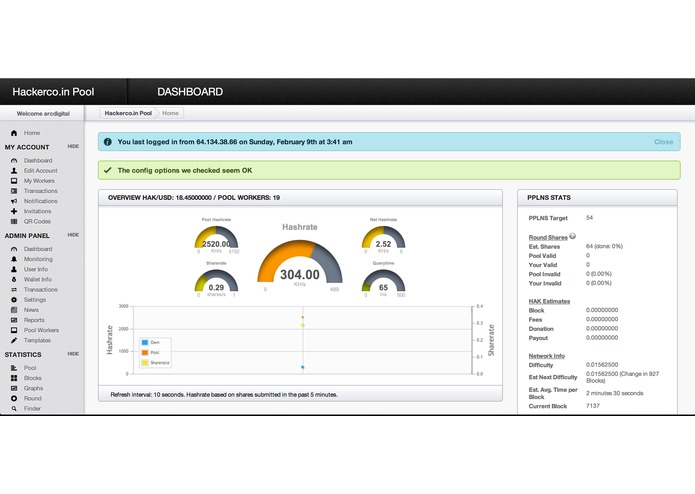The width and height of the screenshot is (695, 494).
Task: Open Monitoring in admin panel
Action: [38, 259]
